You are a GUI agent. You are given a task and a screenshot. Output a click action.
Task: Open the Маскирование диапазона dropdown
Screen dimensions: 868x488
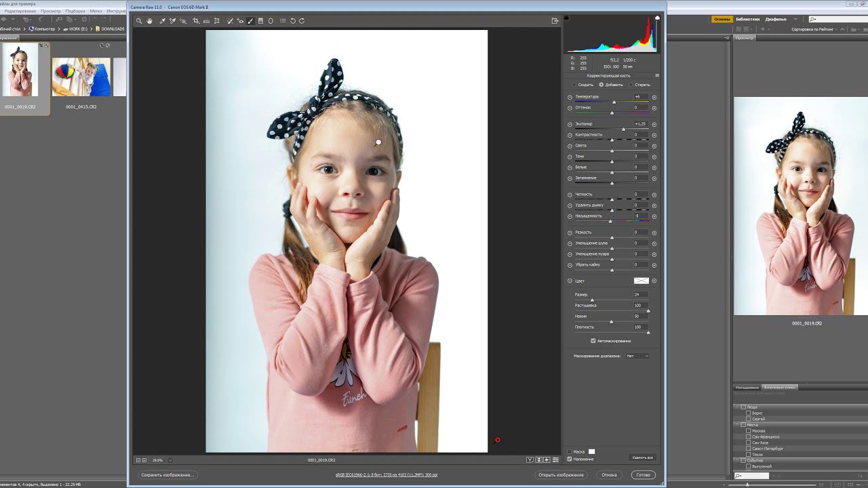(637, 356)
